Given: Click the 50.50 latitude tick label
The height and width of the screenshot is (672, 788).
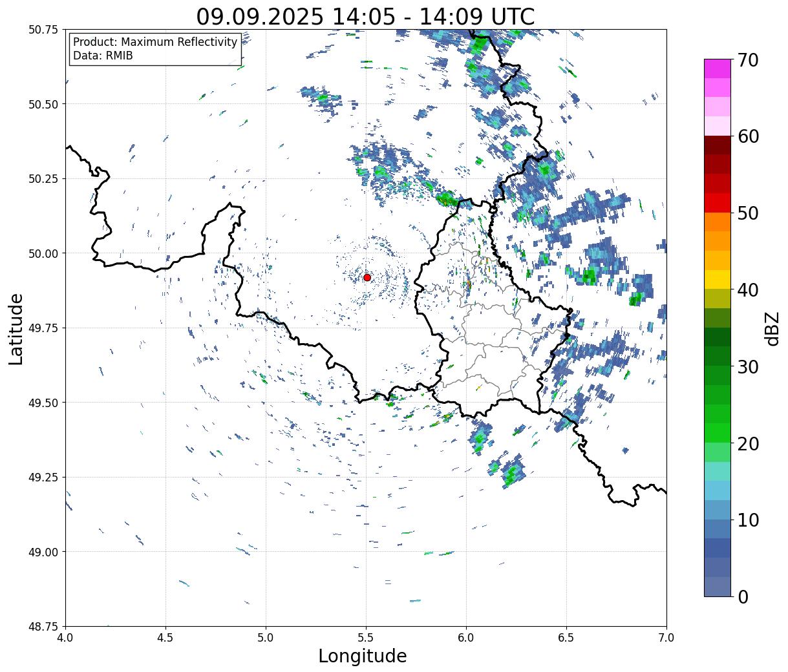Looking at the screenshot, I should [x=43, y=104].
